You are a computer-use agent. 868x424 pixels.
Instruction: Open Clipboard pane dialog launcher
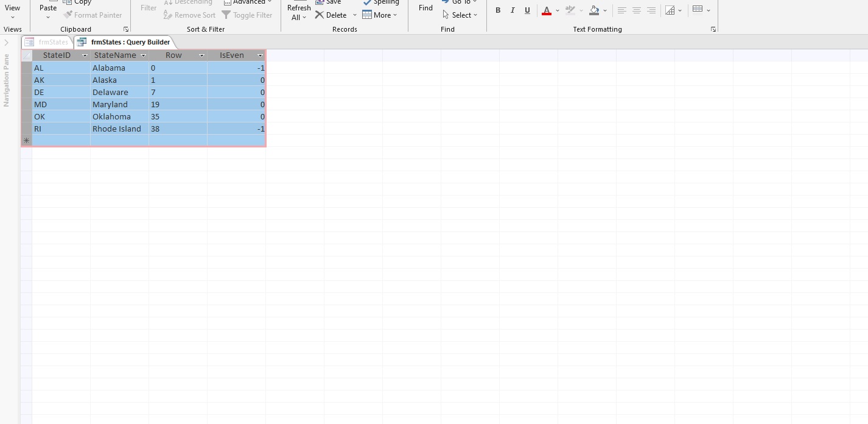[x=126, y=29]
